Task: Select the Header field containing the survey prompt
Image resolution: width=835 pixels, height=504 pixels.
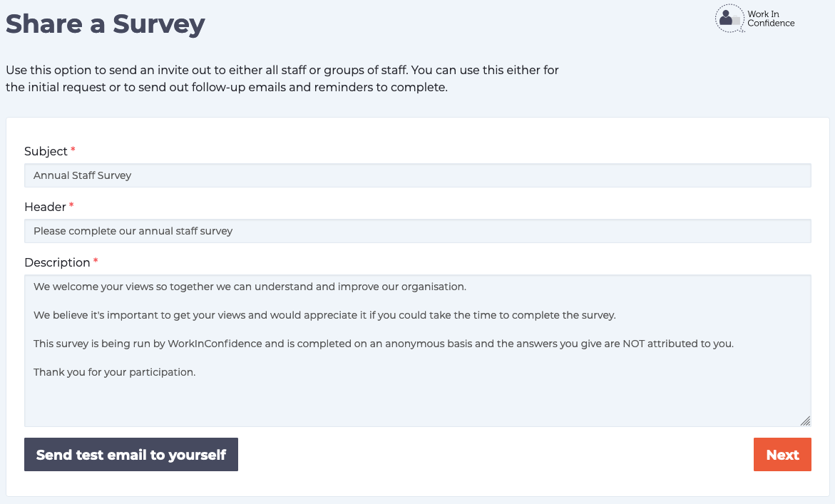Action: click(x=418, y=230)
